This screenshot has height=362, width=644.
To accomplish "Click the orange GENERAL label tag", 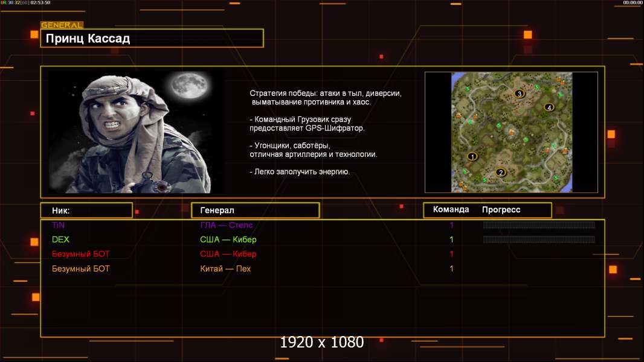I will [62, 25].
